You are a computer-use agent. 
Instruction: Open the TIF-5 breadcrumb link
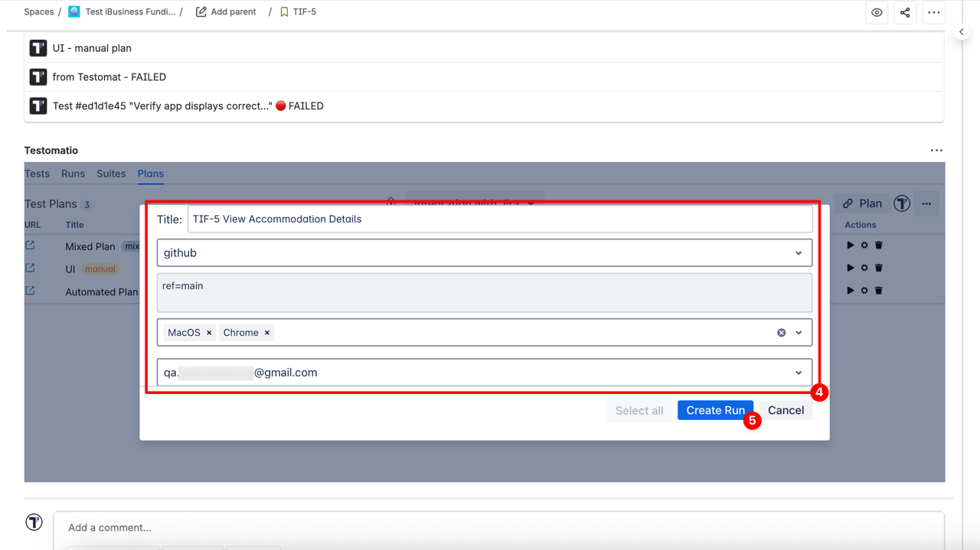click(304, 12)
